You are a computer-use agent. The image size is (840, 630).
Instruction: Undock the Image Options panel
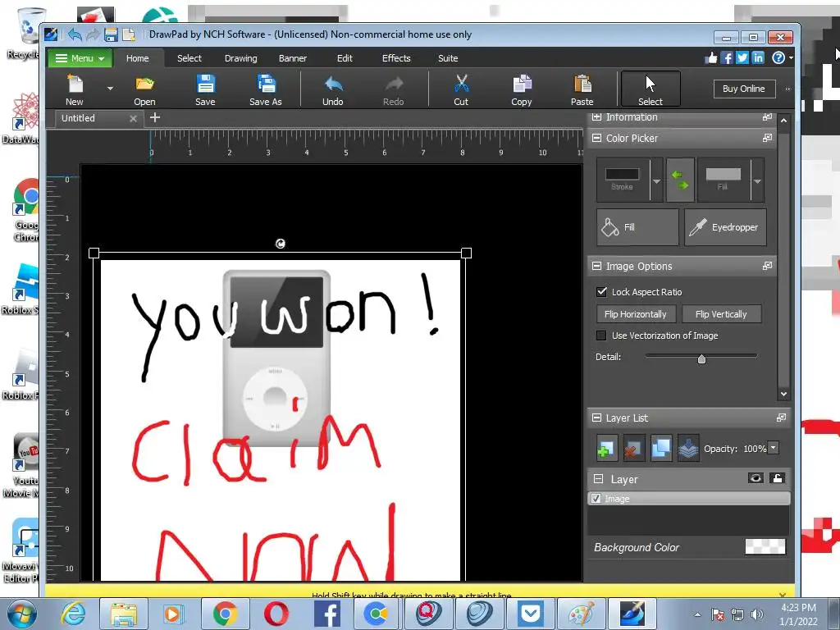point(767,266)
